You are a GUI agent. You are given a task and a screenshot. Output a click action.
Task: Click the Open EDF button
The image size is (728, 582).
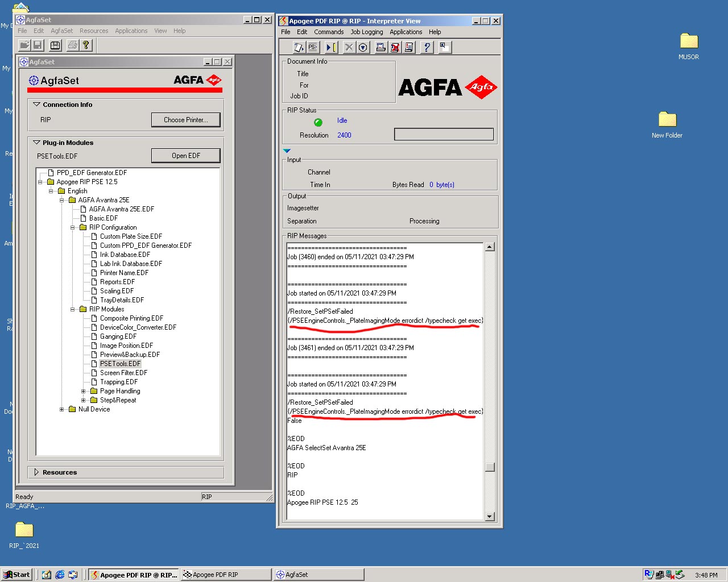(x=186, y=156)
